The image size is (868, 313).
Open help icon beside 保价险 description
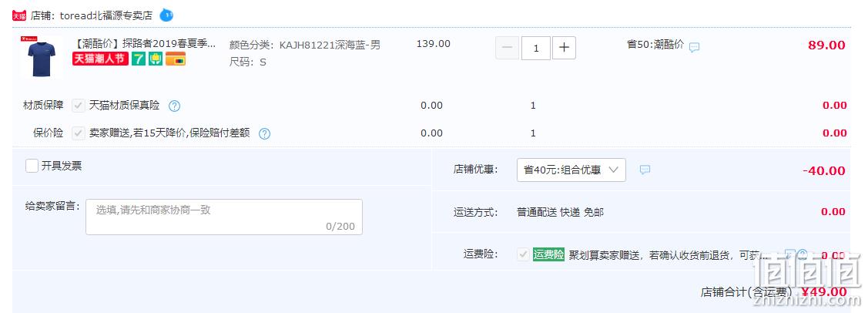pyautogui.click(x=265, y=133)
